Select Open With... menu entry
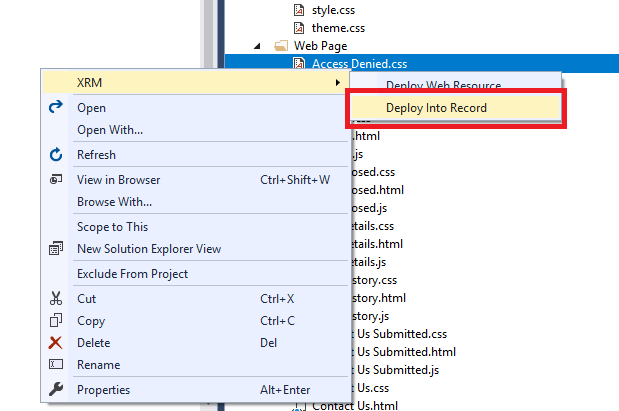This screenshot has height=411, width=619. click(x=110, y=129)
